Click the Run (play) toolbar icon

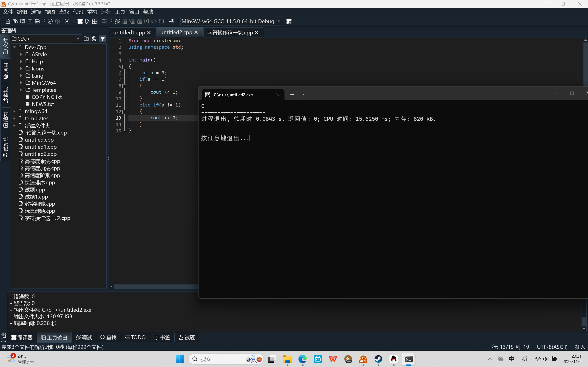87,21
